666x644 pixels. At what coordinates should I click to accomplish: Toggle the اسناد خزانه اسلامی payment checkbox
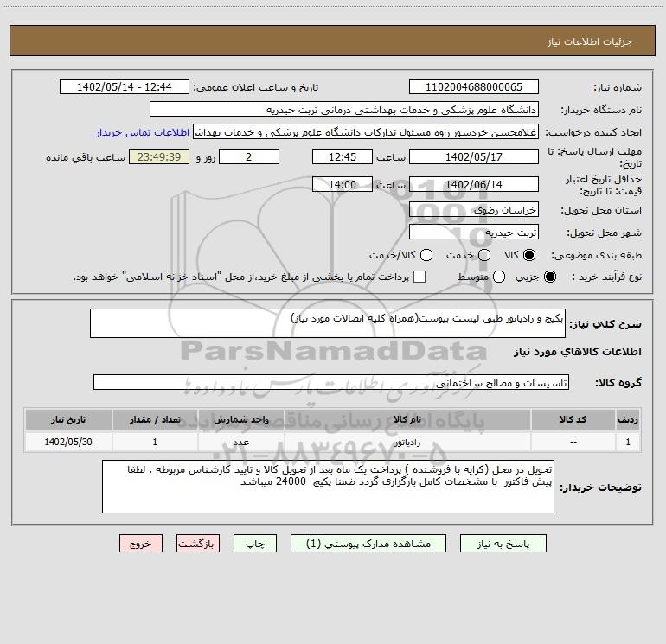point(419,277)
